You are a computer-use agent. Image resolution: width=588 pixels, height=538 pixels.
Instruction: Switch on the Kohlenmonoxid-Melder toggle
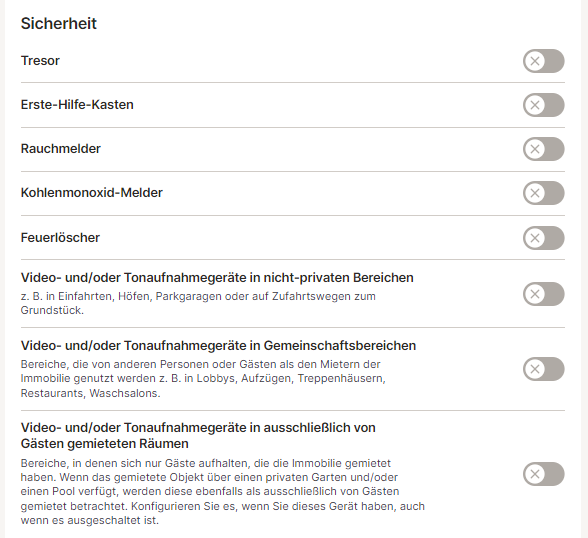pyautogui.click(x=543, y=193)
